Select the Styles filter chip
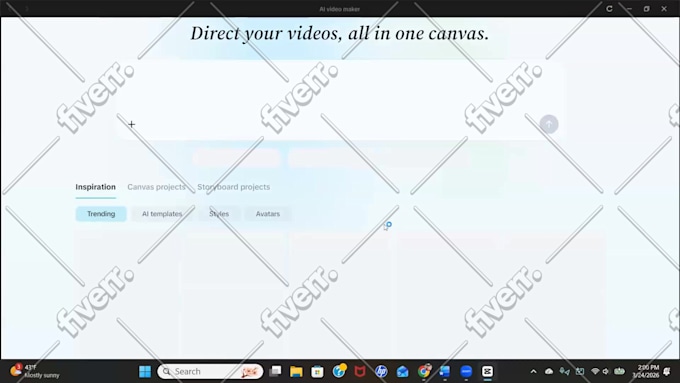The width and height of the screenshot is (680, 383). pos(219,214)
